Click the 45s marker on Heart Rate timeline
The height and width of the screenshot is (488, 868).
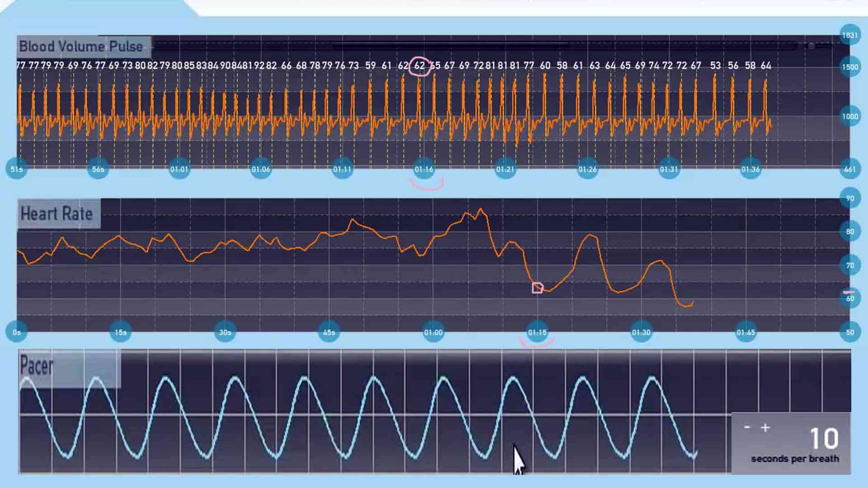click(329, 332)
